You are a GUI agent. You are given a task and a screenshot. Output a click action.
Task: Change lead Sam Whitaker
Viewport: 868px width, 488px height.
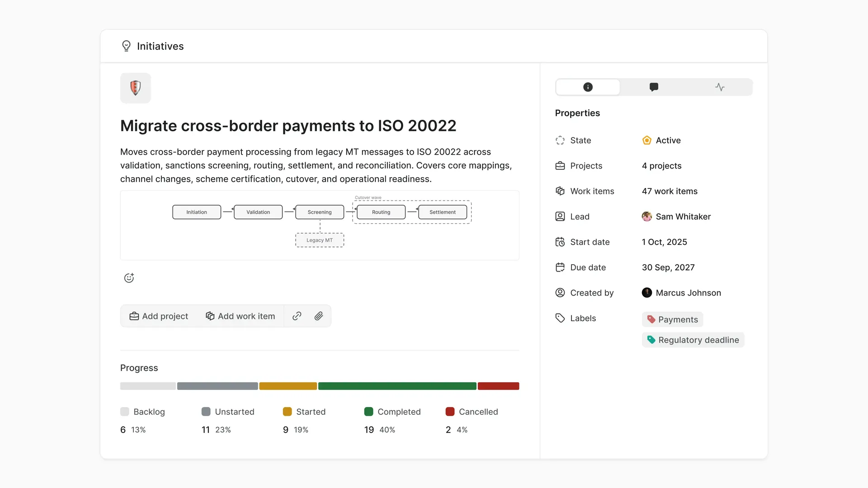coord(676,216)
